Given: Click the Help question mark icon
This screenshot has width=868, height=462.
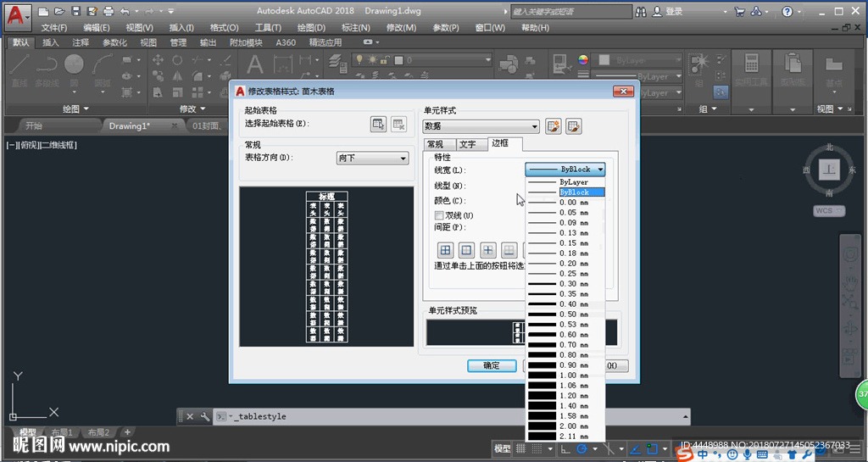Looking at the screenshot, I should [787, 11].
